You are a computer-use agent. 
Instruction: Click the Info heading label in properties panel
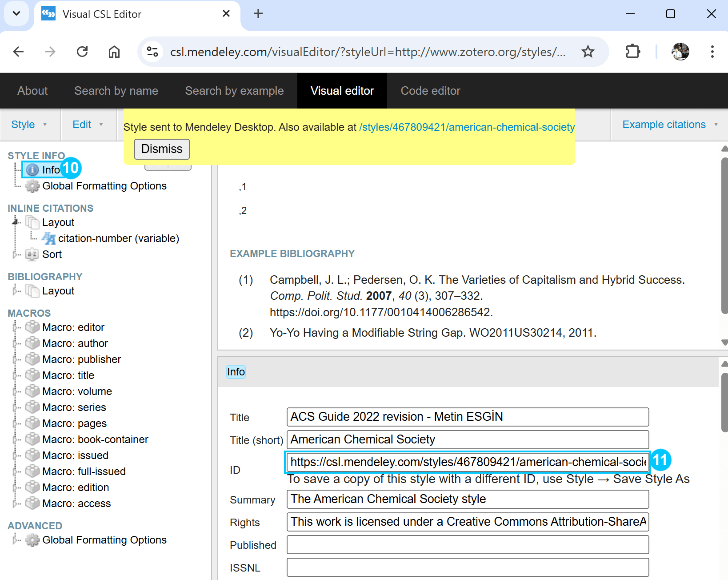(x=236, y=372)
